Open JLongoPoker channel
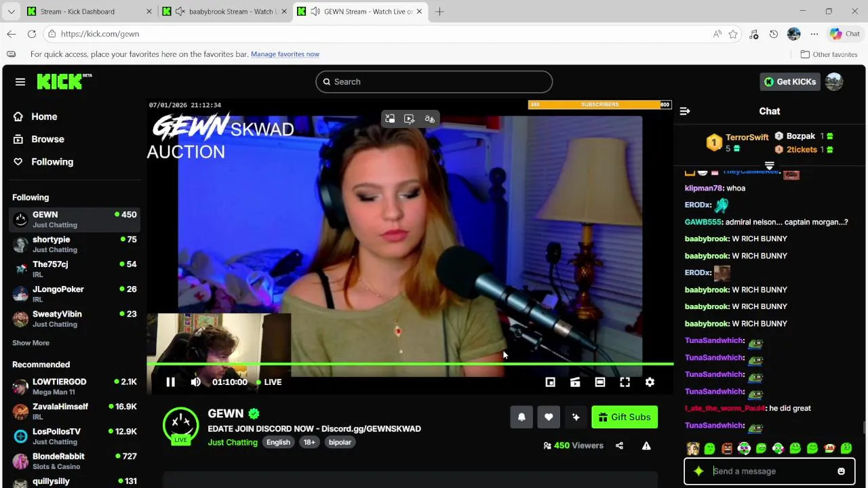 [75, 293]
